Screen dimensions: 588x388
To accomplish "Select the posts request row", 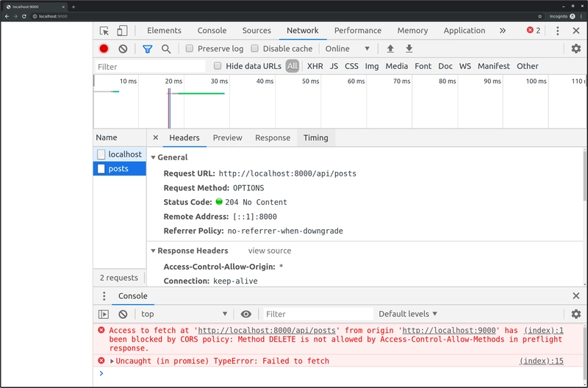I will (120, 169).
